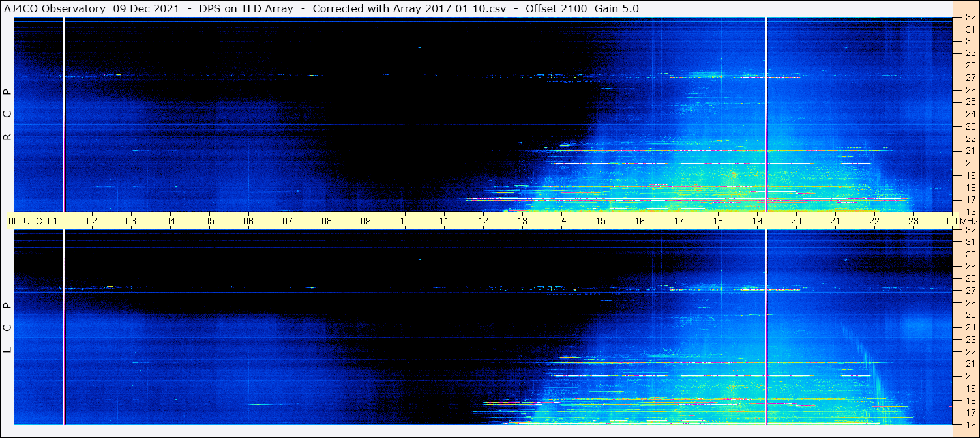Click the 21 hour mark on time axis
This screenshot has height=438, width=980.
click(x=835, y=221)
